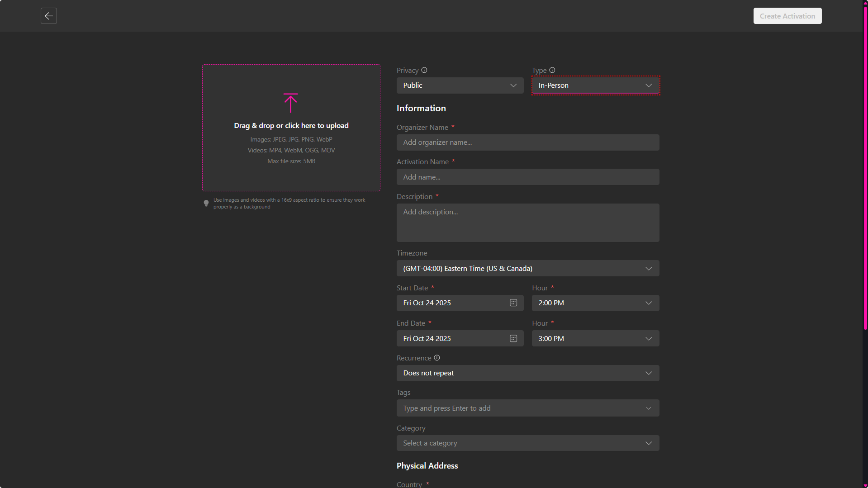The image size is (868, 488).
Task: Open the Select a category dropdown
Action: tap(527, 443)
